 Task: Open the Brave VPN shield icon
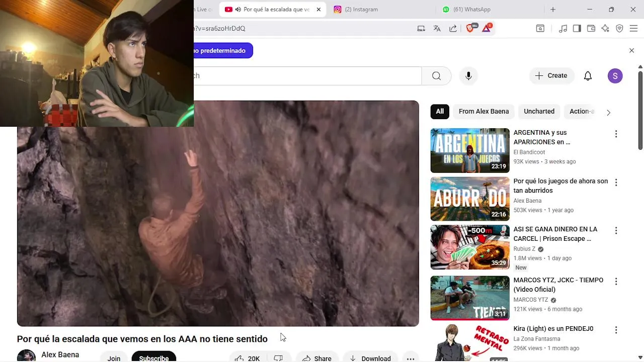pos(619,29)
